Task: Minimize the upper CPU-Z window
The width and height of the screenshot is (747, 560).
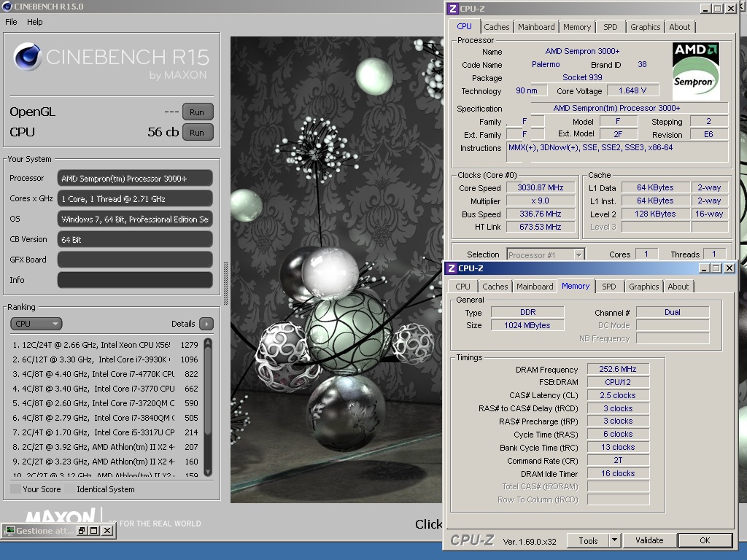Action: coord(705,9)
